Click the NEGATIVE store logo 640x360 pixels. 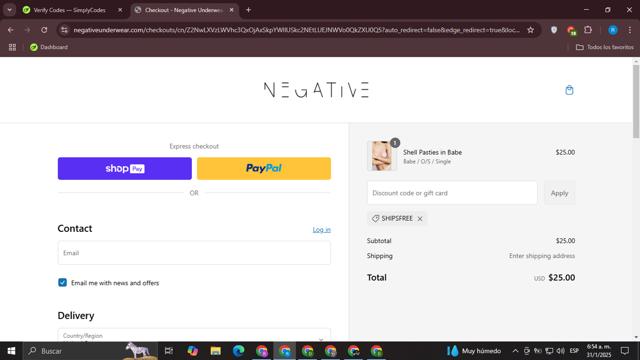click(x=316, y=90)
